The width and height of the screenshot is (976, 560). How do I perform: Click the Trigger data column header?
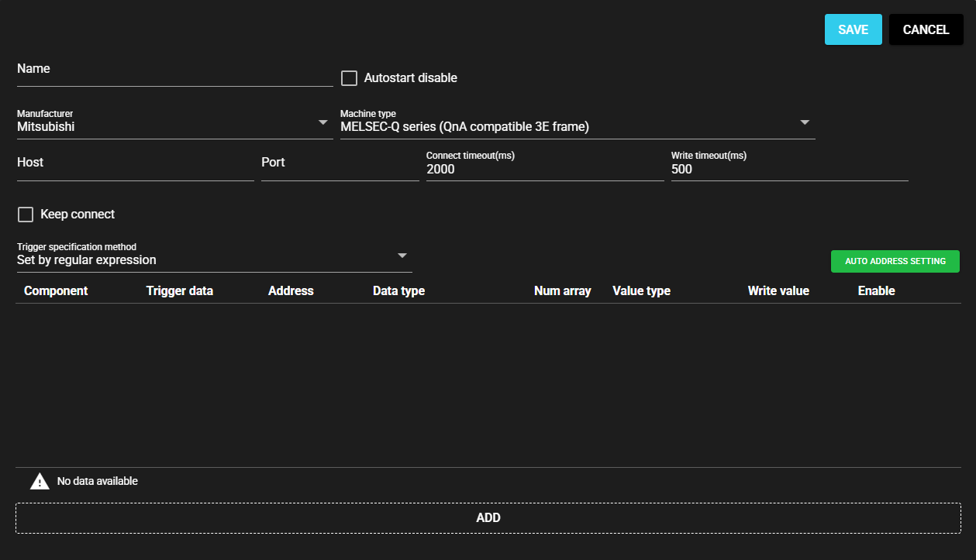(x=179, y=291)
